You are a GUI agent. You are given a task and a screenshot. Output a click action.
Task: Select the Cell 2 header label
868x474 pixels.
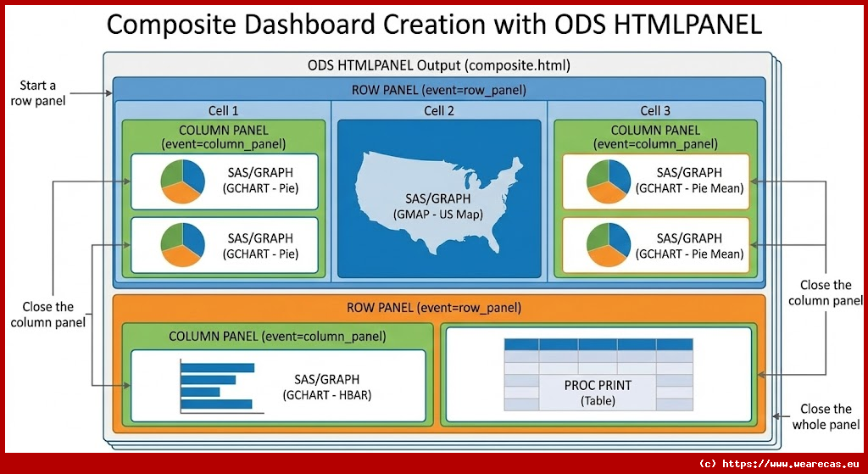439,110
